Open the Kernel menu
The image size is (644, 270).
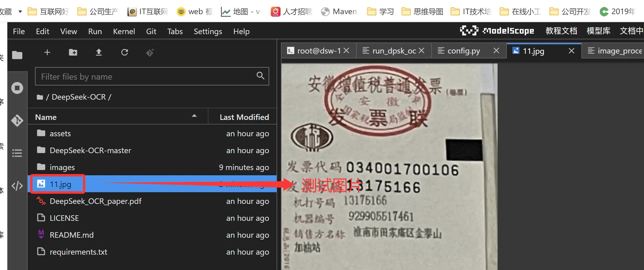tap(124, 31)
